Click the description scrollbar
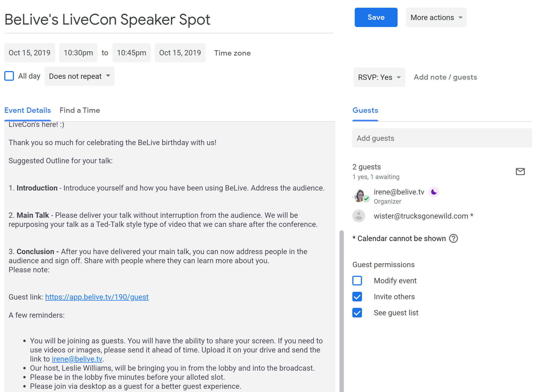 tap(341, 311)
